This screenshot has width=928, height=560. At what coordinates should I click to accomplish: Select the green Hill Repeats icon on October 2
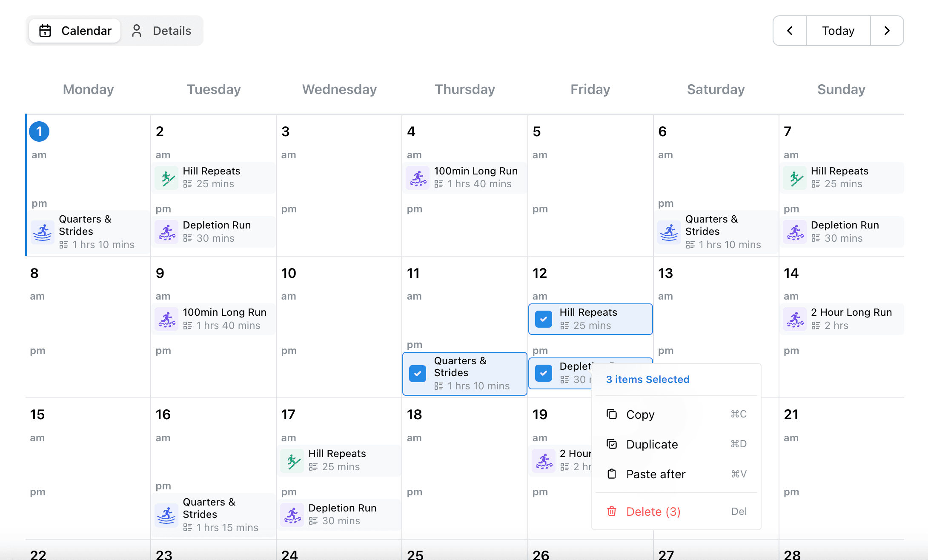(x=166, y=177)
